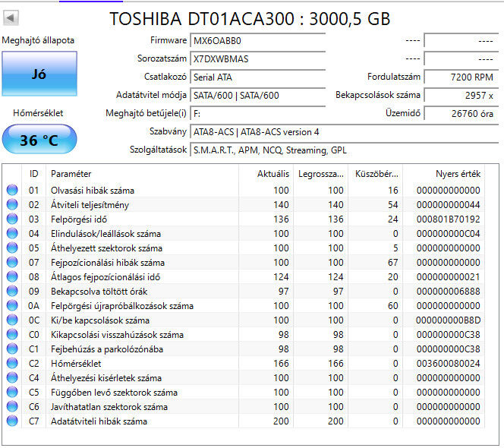Image resolution: width=504 pixels, height=448 pixels.
Task: Click the back arrow button beside the drive title
Action: [11, 17]
